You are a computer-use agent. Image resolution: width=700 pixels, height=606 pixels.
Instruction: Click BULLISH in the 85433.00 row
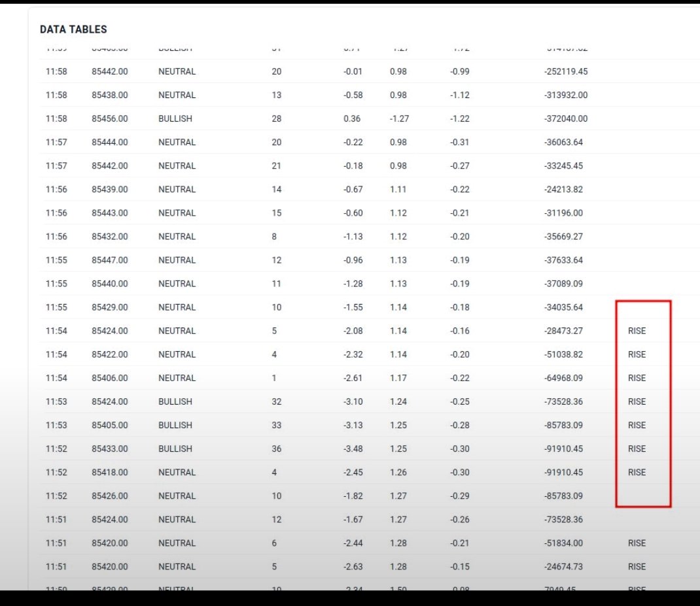pos(175,449)
